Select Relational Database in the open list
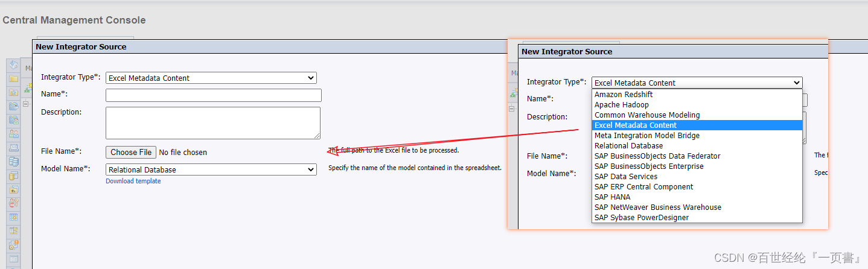 tap(697, 146)
